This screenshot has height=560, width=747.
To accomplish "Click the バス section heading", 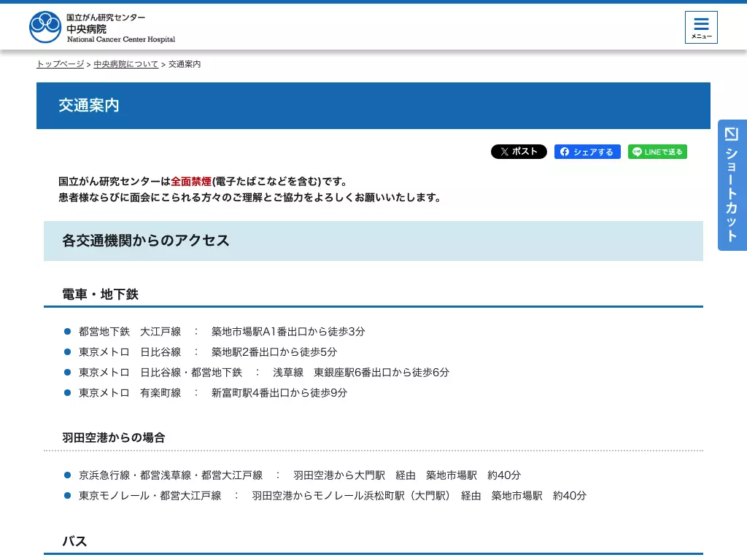I will [x=75, y=542].
